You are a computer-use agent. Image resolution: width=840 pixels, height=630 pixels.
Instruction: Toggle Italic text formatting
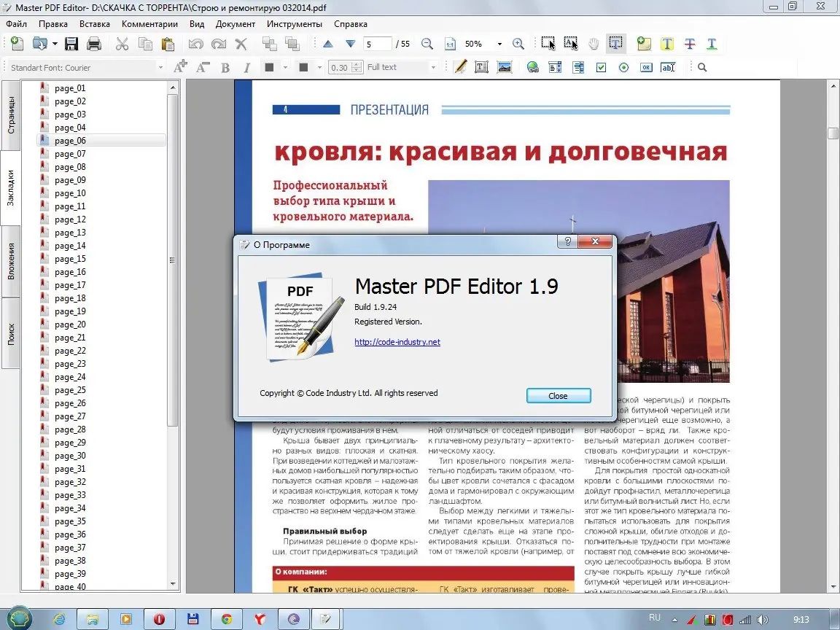coord(247,68)
